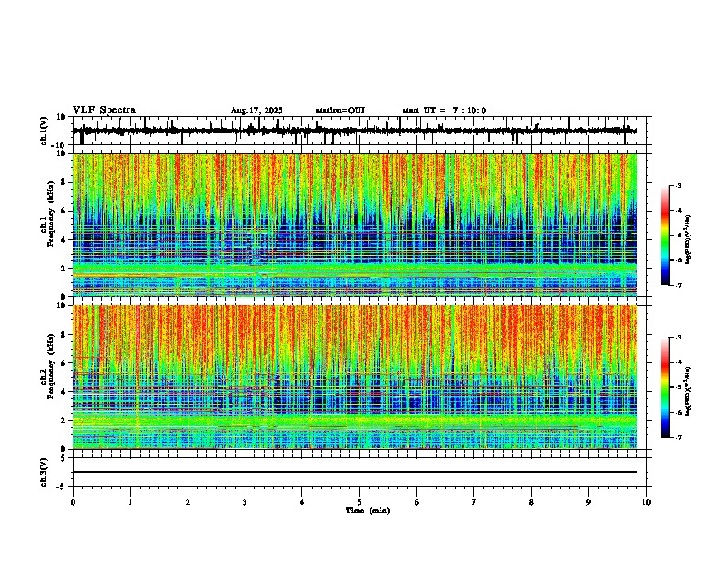
Task: Click the 'start UT = 7:10:0' label
Action: point(444,110)
